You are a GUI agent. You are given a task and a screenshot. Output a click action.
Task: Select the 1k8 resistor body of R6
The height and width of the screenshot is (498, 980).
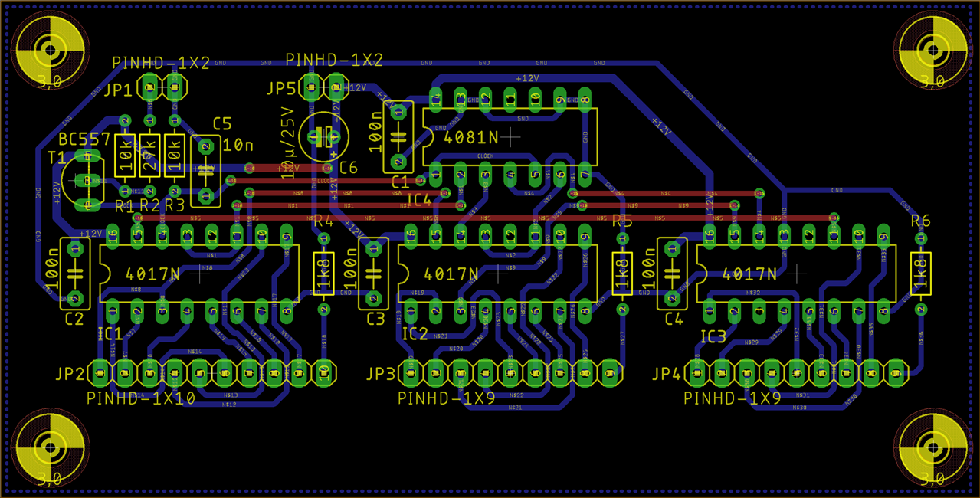coord(920,274)
